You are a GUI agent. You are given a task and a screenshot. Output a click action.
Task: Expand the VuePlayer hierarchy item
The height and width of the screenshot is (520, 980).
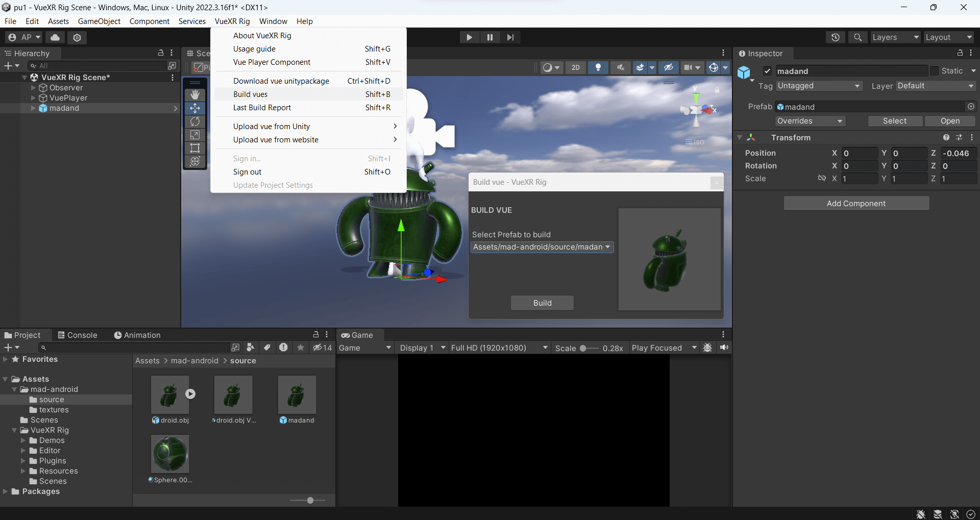pos(34,98)
